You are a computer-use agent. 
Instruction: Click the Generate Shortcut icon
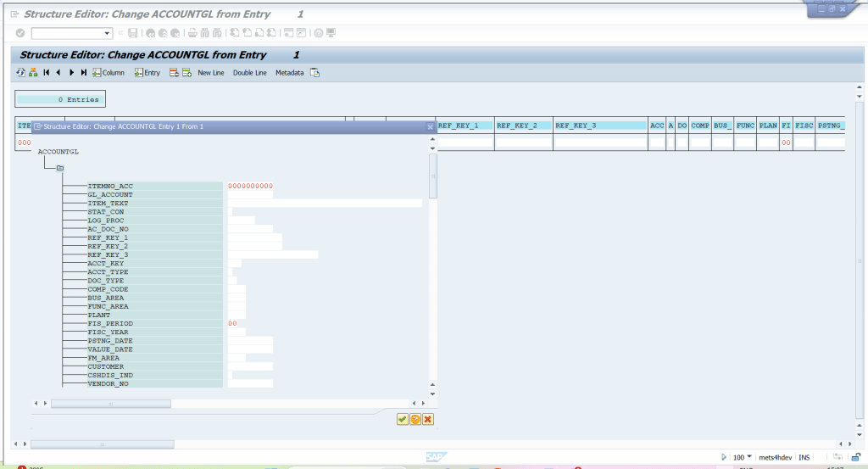click(301, 33)
